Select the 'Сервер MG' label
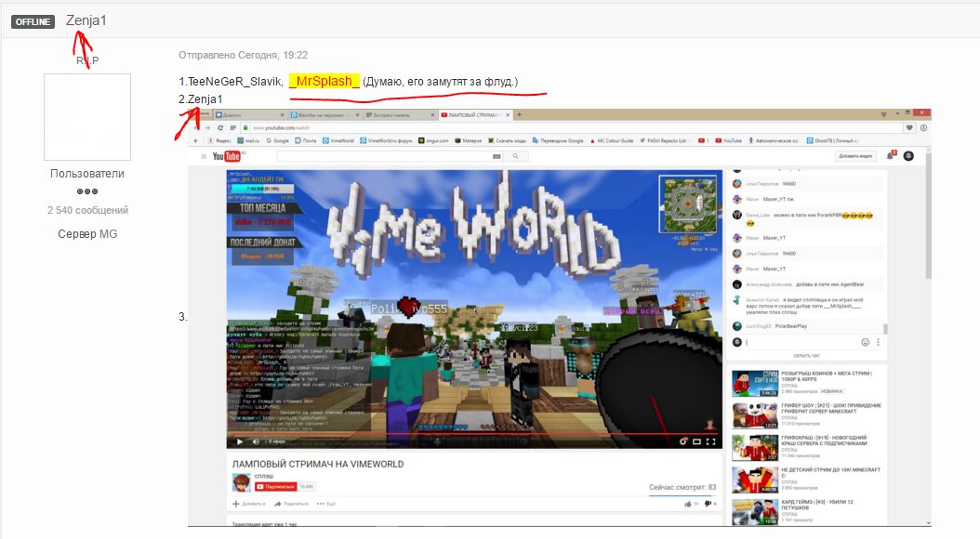Screen dimensions: 980x539 click(87, 234)
